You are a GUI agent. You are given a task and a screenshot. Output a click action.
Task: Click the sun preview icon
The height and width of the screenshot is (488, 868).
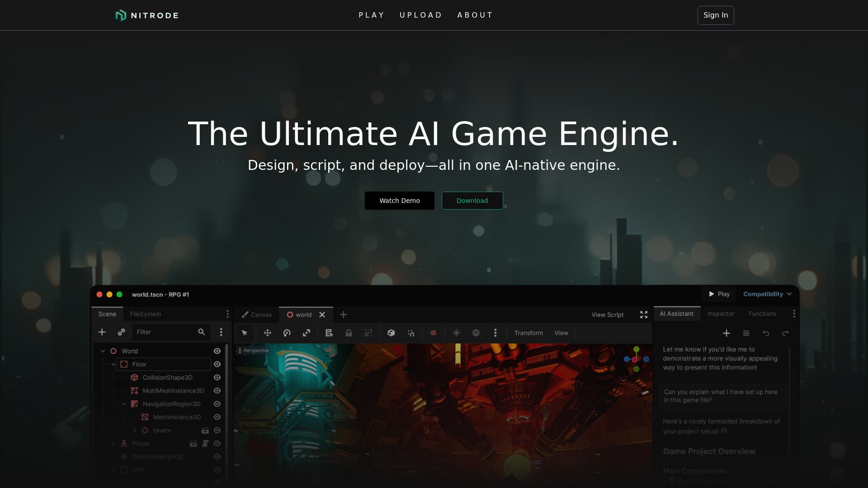[457, 333]
